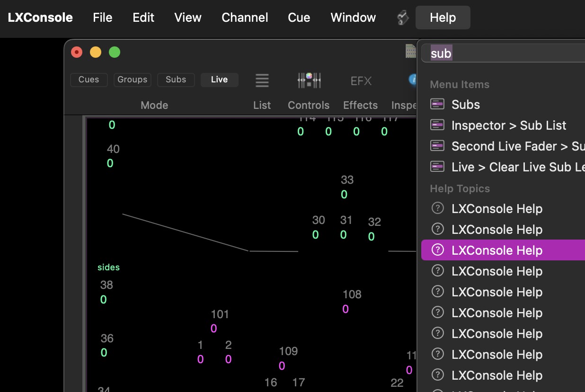
Task: Open the Edit menu
Action: click(143, 18)
